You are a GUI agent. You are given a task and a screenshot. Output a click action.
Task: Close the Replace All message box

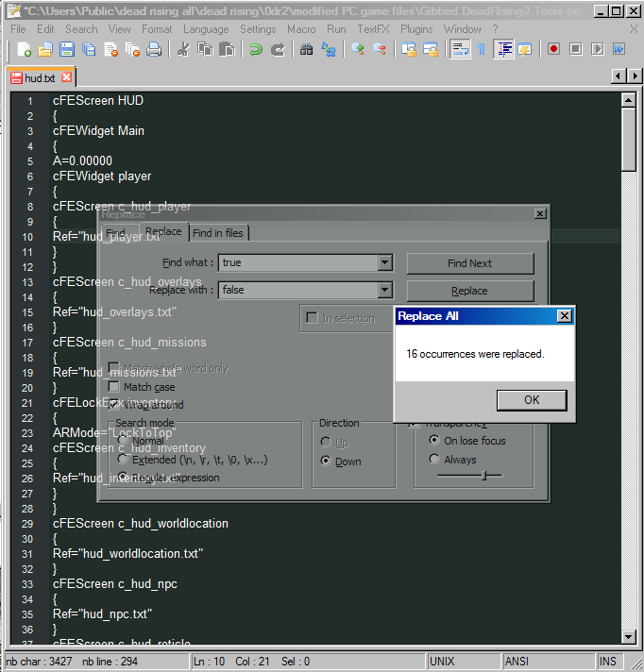point(565,316)
